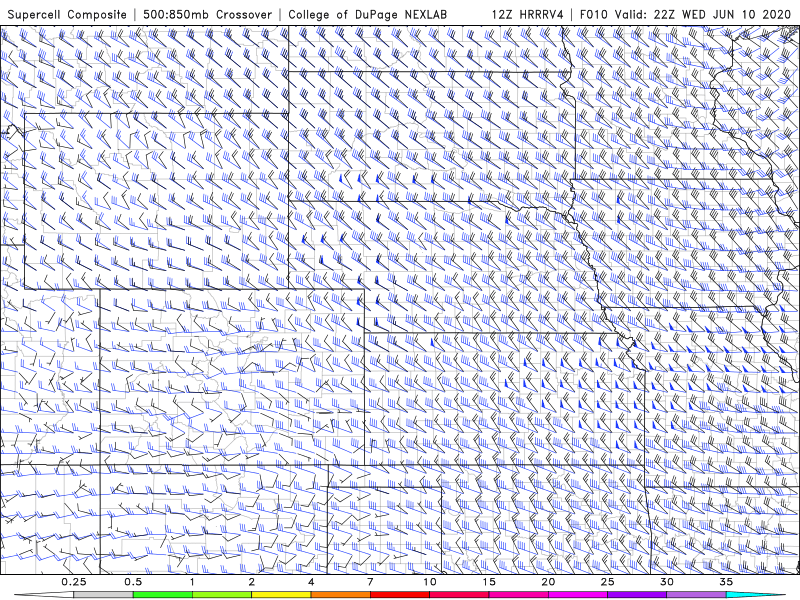This screenshot has width=800, height=600.
Task: Select the hot pink 15–20 color bar segment
Action: pyautogui.click(x=518, y=595)
